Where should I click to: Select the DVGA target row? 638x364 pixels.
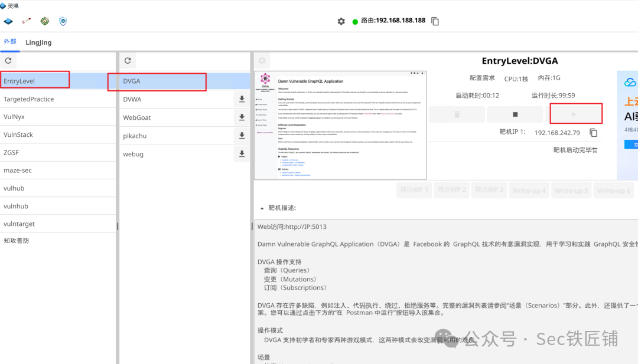[x=185, y=81]
